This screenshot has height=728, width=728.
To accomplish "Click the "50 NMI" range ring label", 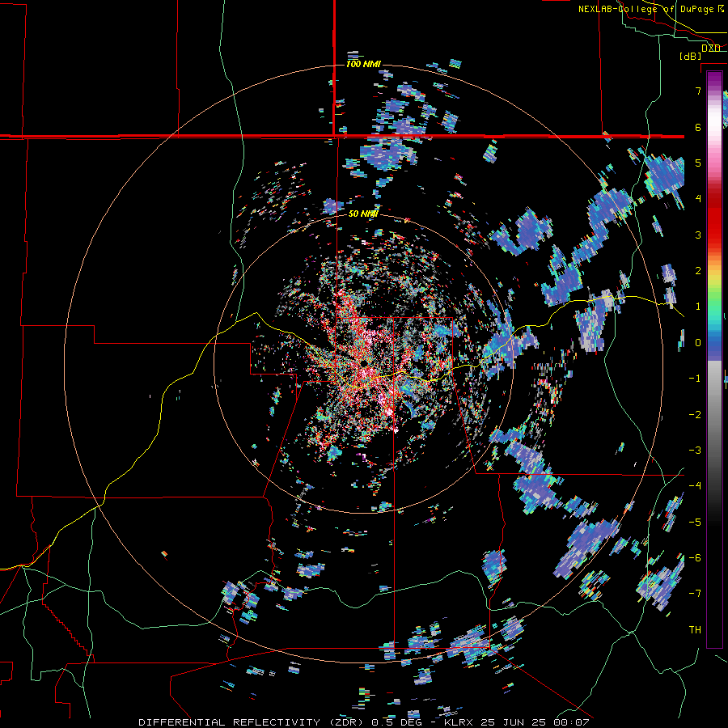I will [363, 214].
